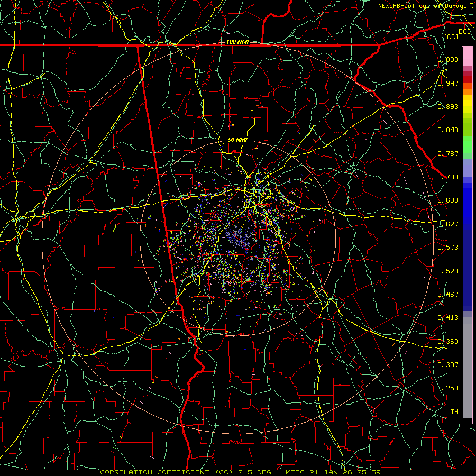Click the 0.573 legend value
The width and height of the screenshot is (476, 476).
coord(448,248)
